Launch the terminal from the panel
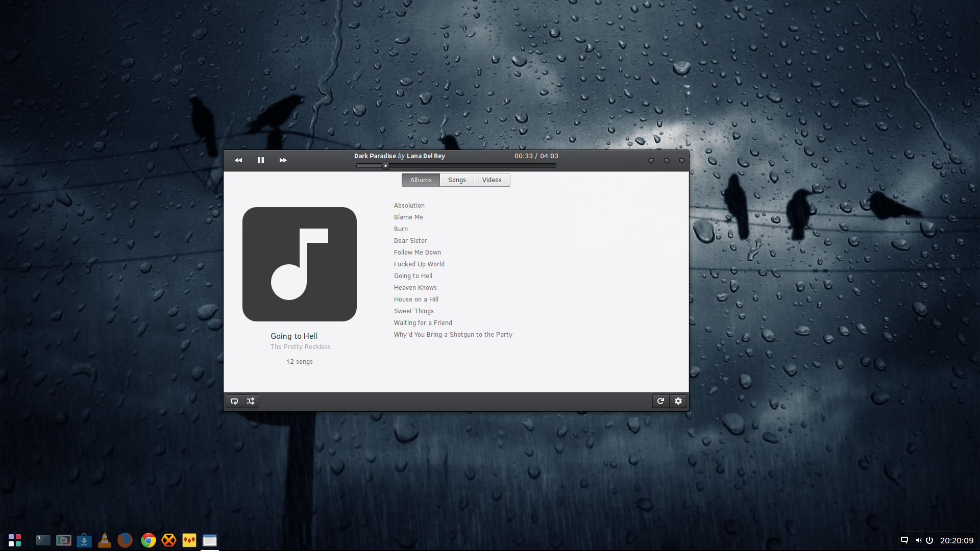Viewport: 980px width, 551px height. 43,540
